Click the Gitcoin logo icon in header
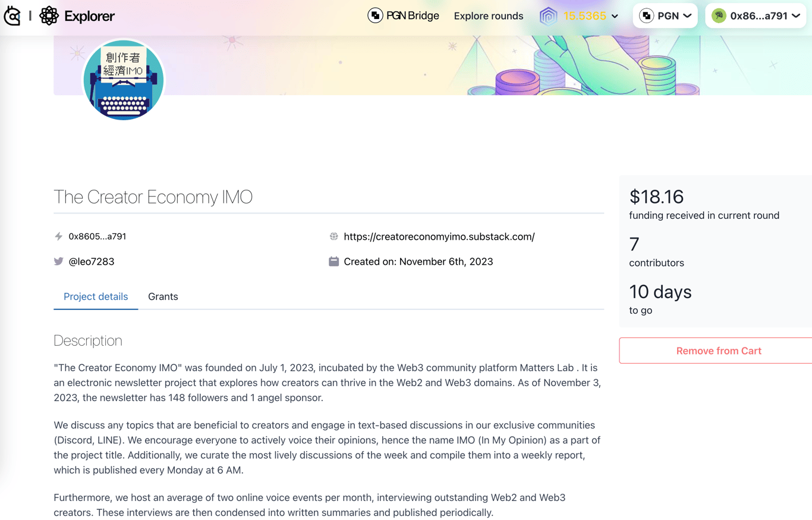This screenshot has height=520, width=812. coord(12,16)
